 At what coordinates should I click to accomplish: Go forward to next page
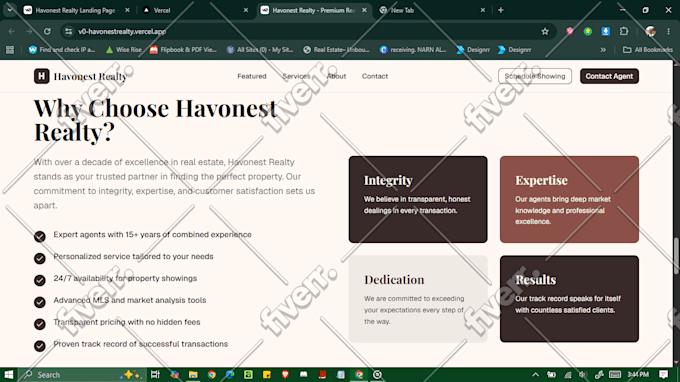29,31
